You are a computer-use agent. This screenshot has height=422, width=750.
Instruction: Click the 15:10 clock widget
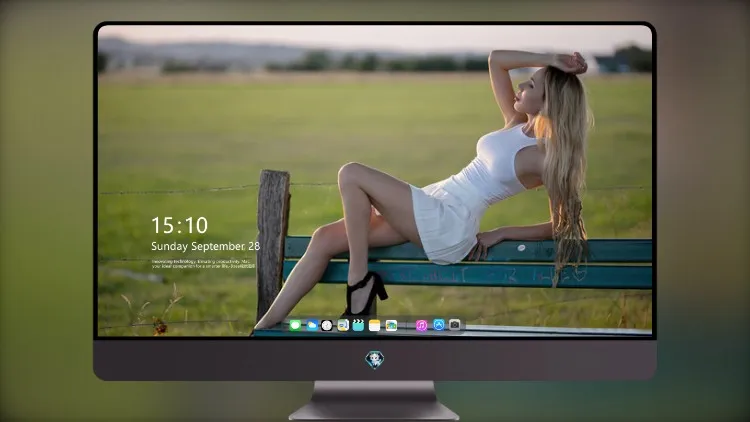coord(179,225)
